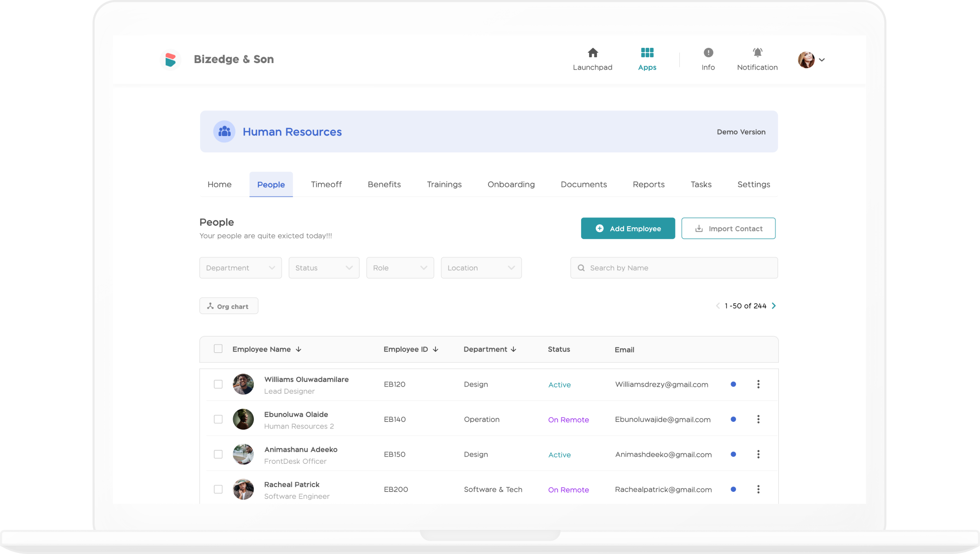Screen dimensions: 980x554
Task: Click blue dot in Williams Oluwadamilare row
Action: [733, 384]
